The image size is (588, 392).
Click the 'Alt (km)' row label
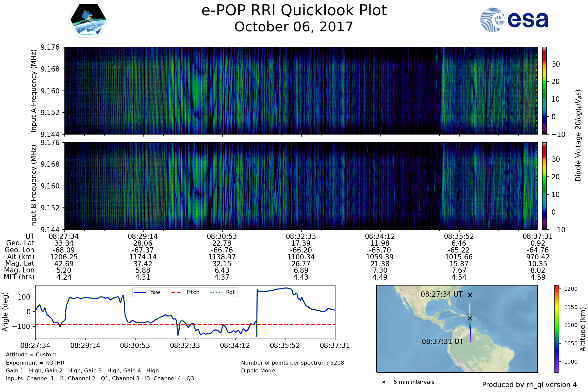click(x=21, y=257)
